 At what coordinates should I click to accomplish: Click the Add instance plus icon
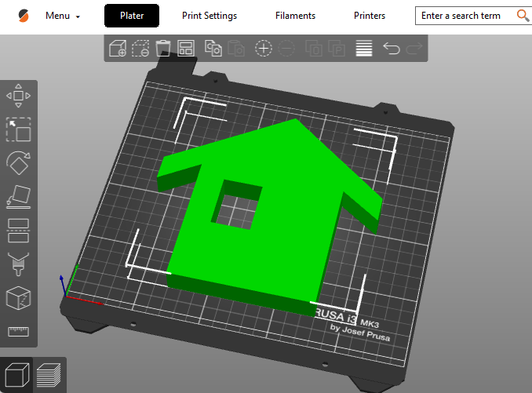(x=264, y=49)
